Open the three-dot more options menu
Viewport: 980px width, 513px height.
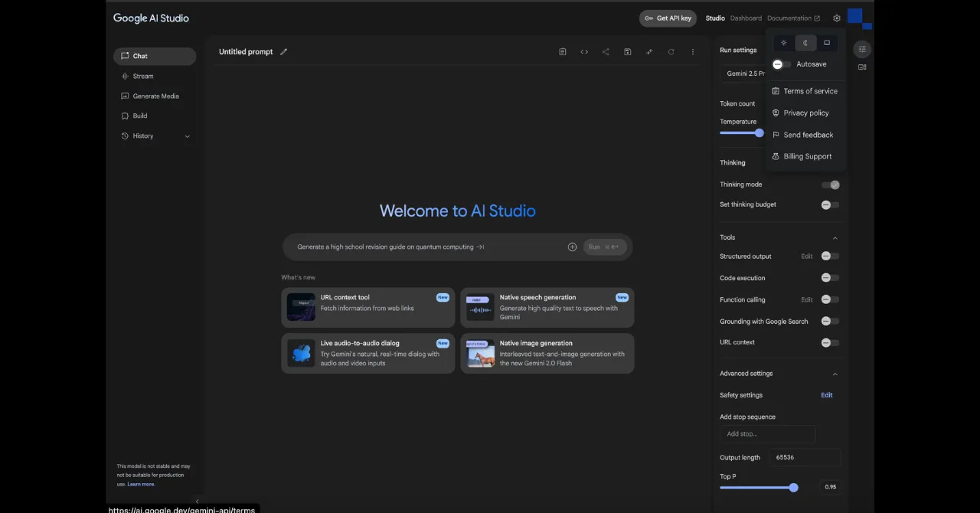click(x=693, y=52)
